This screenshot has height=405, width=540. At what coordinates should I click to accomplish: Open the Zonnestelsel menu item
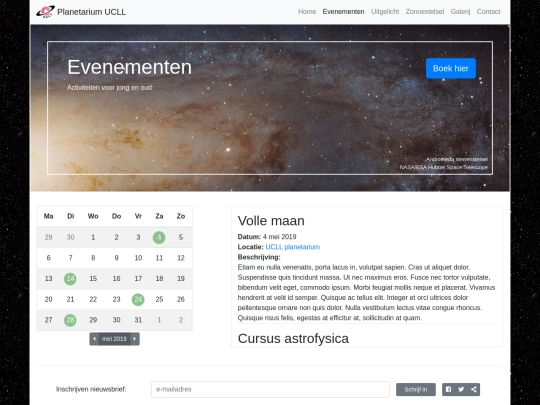point(425,12)
